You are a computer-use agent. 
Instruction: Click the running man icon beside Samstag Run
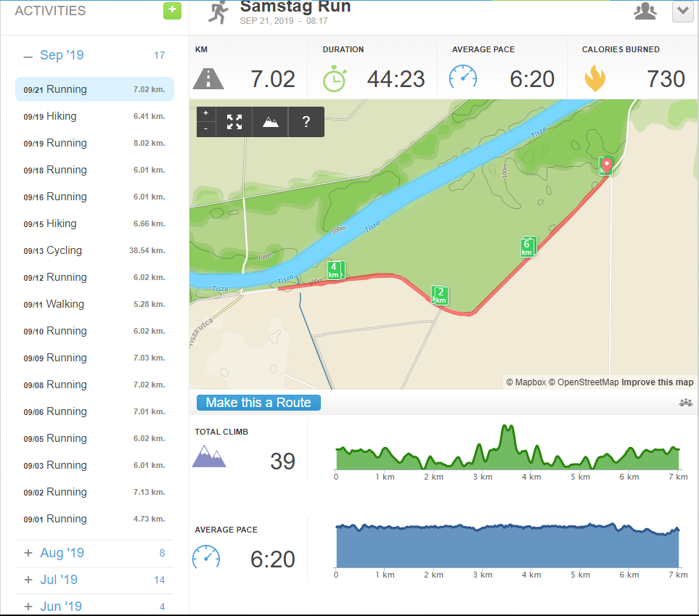[218, 12]
